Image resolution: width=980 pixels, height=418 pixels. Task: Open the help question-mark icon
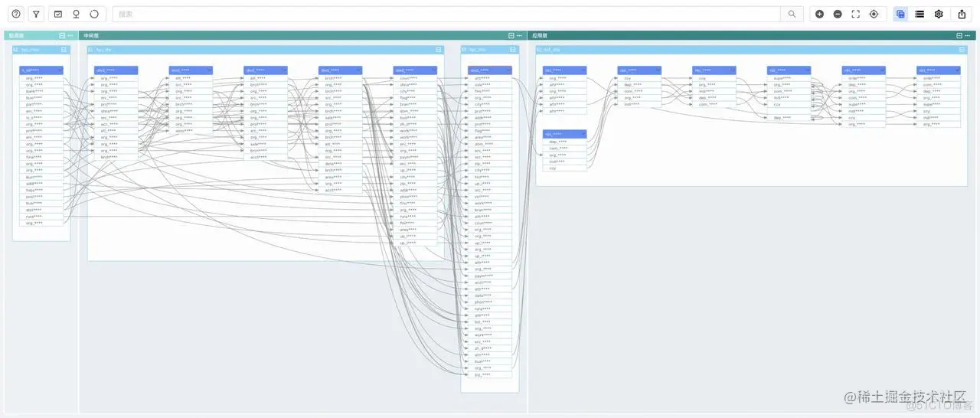click(x=16, y=14)
